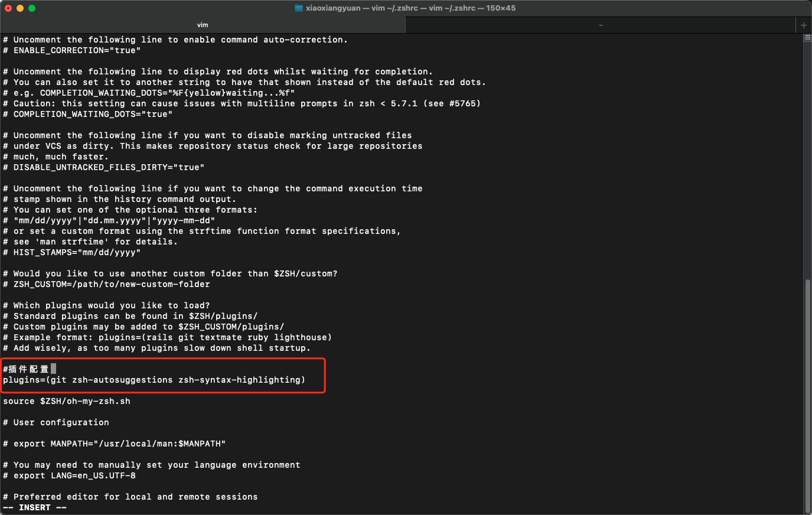This screenshot has width=812, height=515.
Task: Place cursor on plugins=(git zsh-autosuggestions line
Action: [154, 380]
